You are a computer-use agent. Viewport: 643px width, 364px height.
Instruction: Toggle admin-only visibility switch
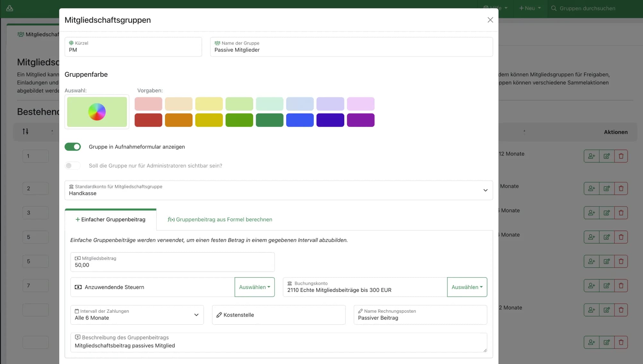point(73,166)
